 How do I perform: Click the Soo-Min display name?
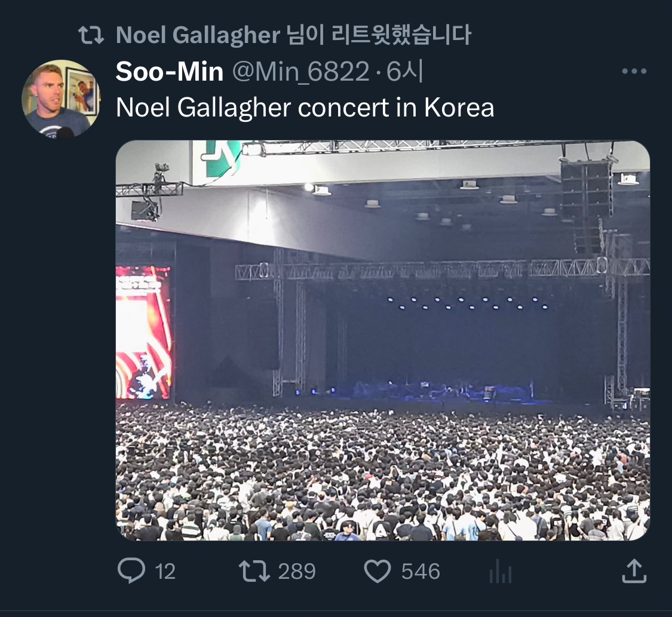point(169,72)
